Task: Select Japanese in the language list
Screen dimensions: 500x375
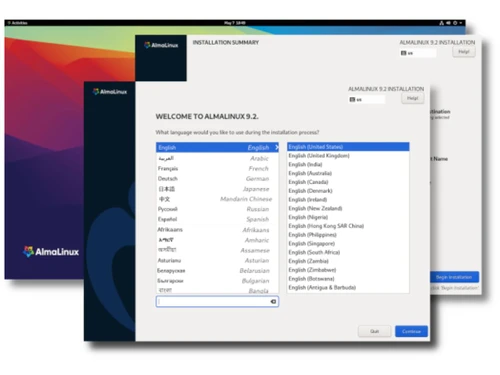Action: coord(217,189)
